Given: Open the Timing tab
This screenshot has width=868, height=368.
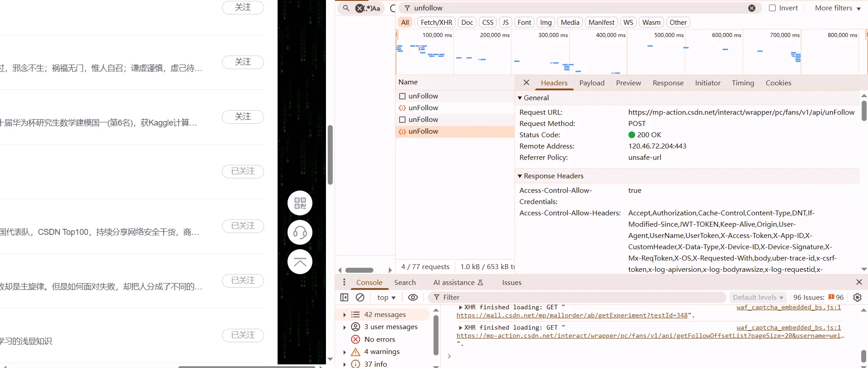Looking at the screenshot, I should click(743, 83).
